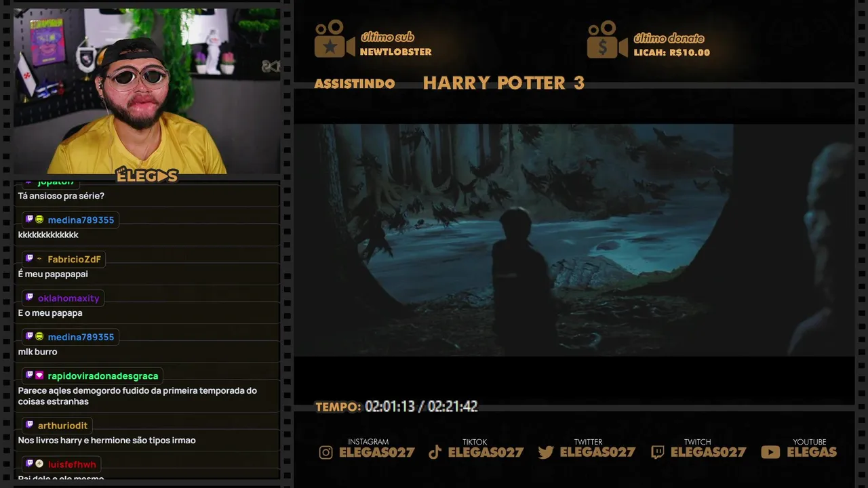Click the 'LICAH: R$10.00' donation text
The image size is (868, 488).
(672, 53)
